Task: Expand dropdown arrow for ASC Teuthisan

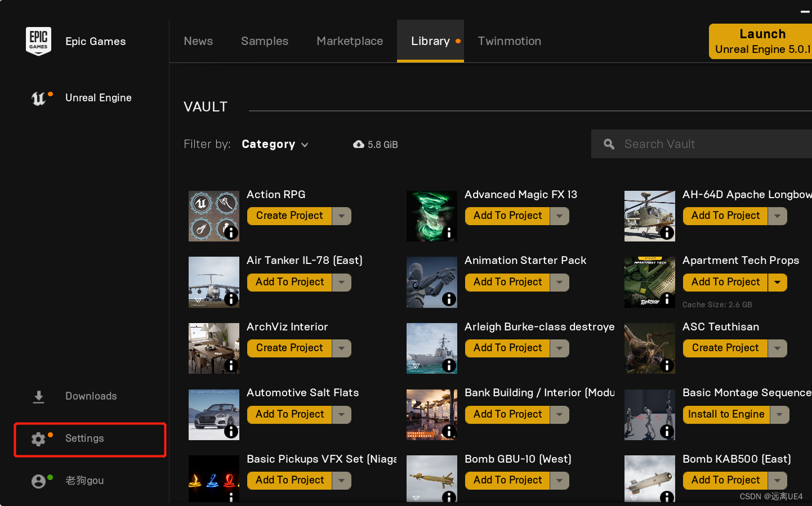Action: point(777,348)
